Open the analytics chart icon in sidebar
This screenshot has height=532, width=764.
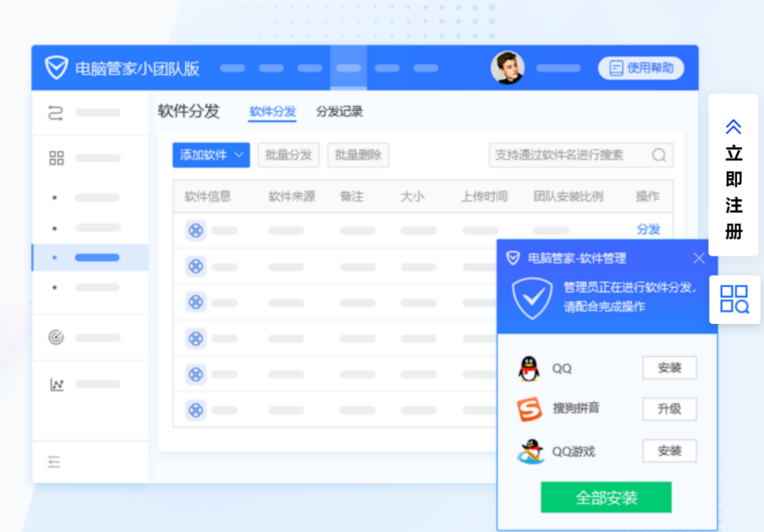pos(55,384)
